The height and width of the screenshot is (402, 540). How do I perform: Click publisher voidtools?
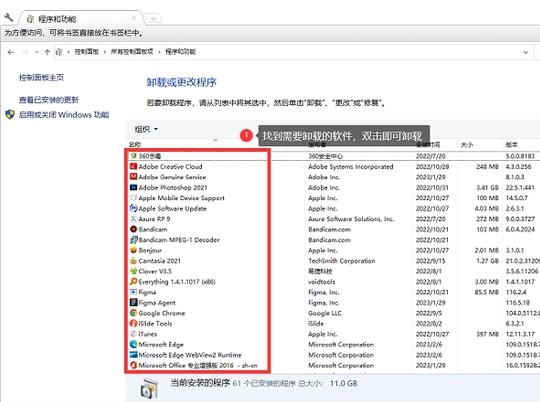322,282
